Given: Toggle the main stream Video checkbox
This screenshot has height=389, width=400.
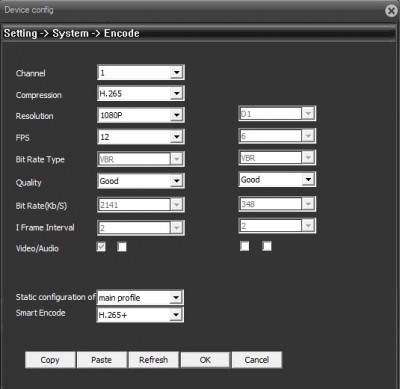Looking at the screenshot, I should [101, 247].
